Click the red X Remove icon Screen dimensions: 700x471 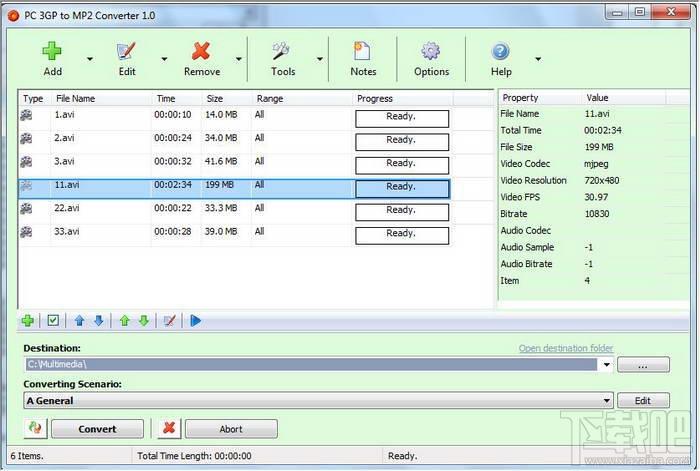click(x=201, y=51)
